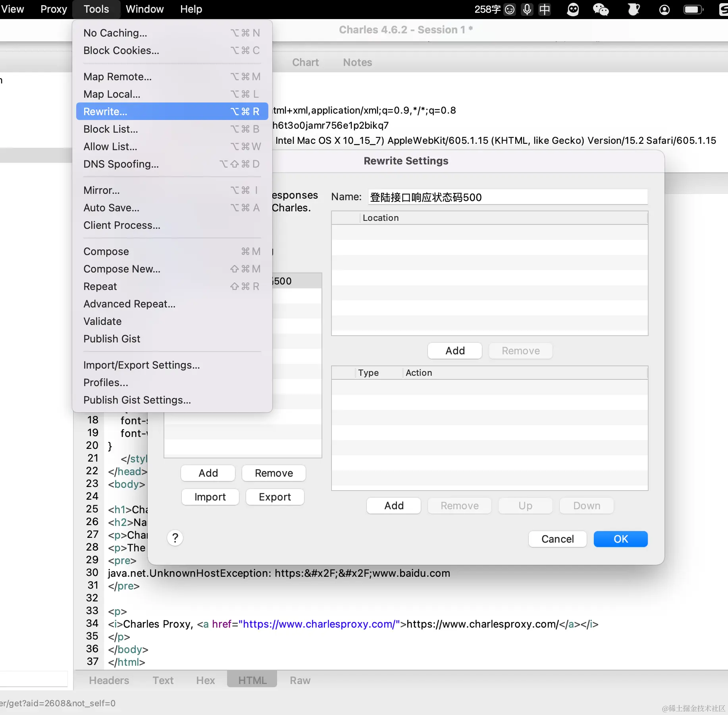This screenshot has width=728, height=715.
Task: Click the charlesproxy.com href link in source
Action: (319, 624)
